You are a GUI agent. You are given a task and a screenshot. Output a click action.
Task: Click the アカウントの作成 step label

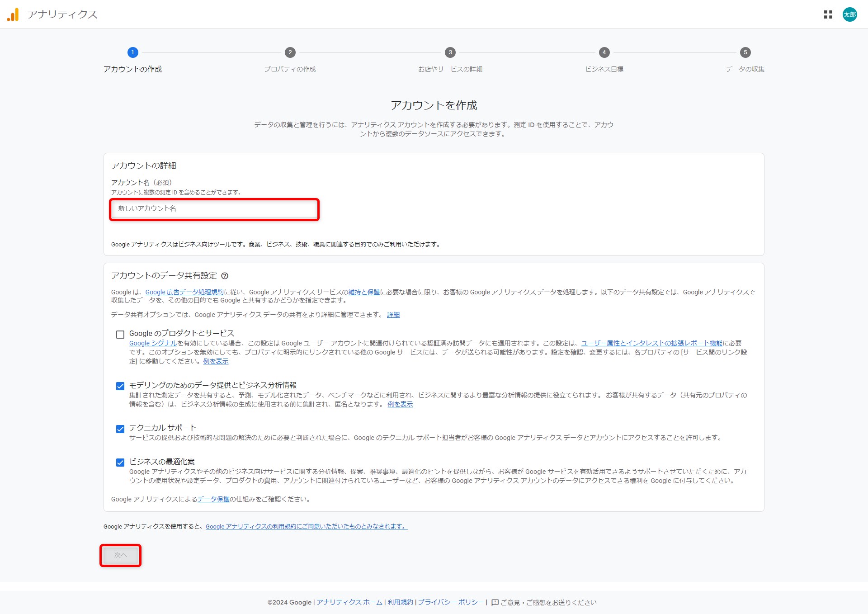(x=132, y=69)
